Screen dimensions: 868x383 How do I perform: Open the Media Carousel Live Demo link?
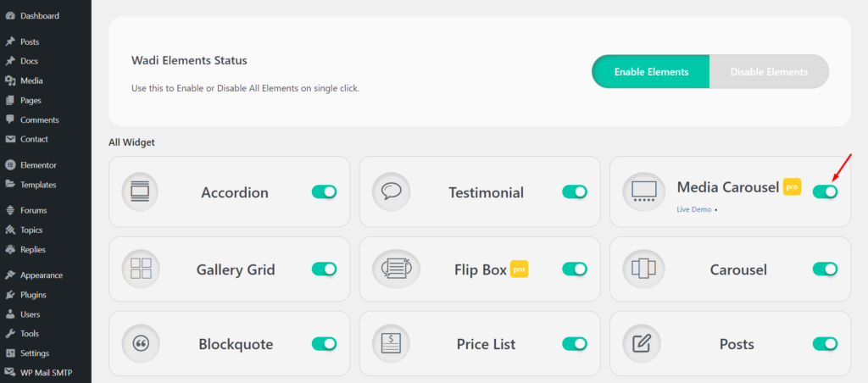point(693,210)
